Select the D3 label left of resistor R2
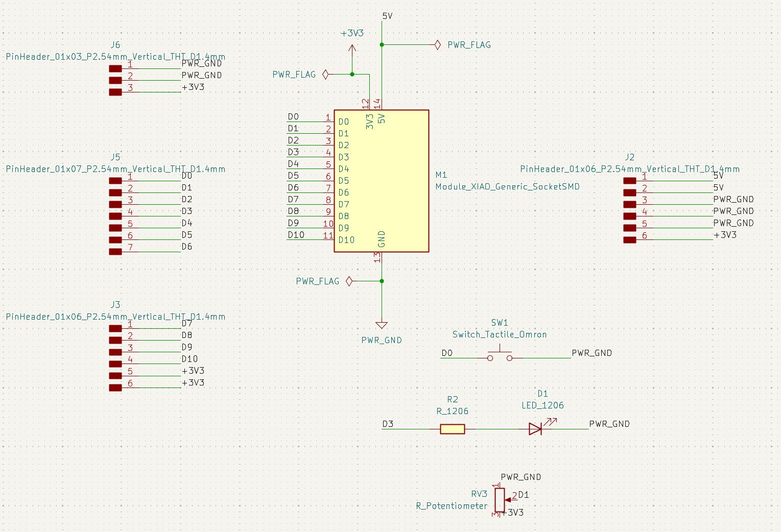 [388, 424]
